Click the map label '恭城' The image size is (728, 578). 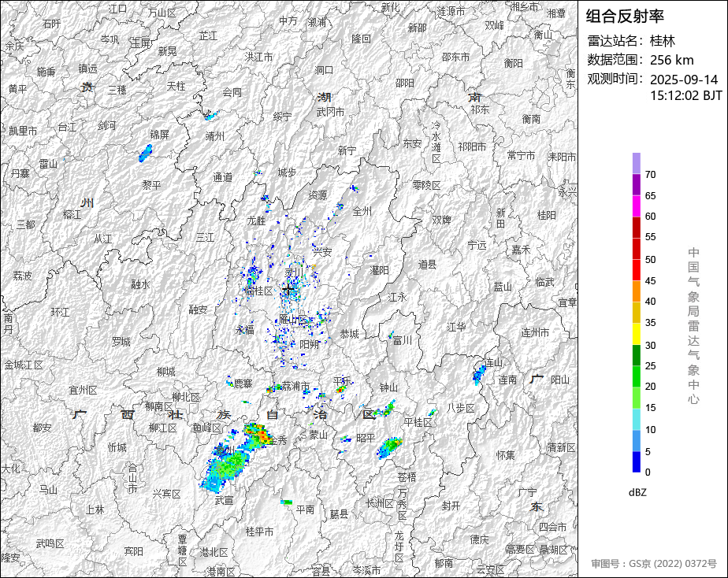[350, 334]
